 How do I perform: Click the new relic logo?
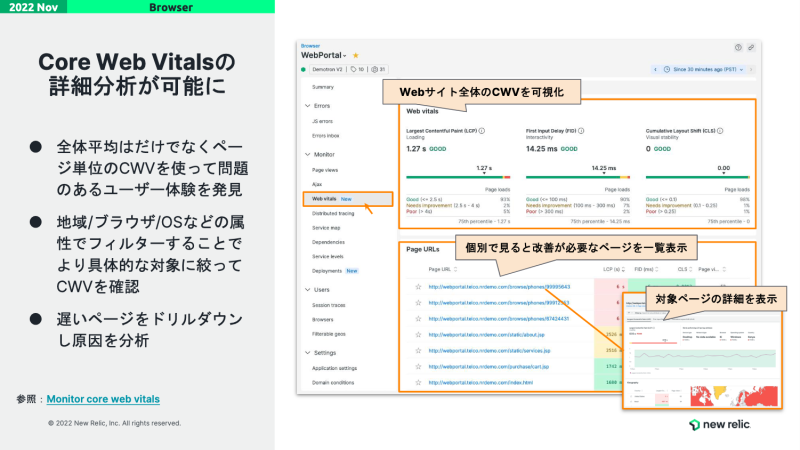[x=722, y=425]
